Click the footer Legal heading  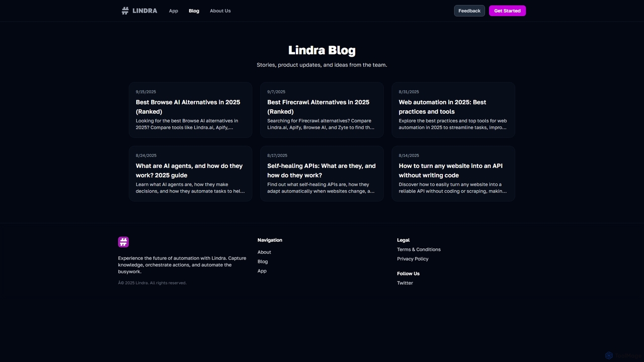click(404, 240)
